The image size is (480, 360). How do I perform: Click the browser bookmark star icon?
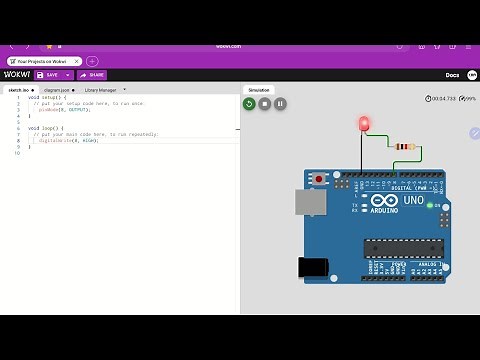(49, 47)
